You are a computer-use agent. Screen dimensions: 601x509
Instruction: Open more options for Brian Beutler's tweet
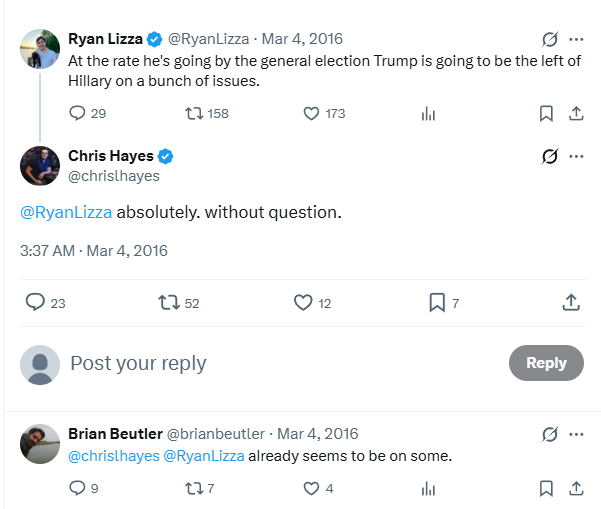point(576,434)
